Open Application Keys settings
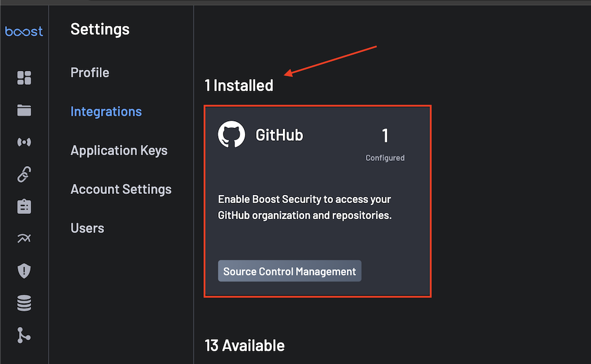Screen dimensions: 591x364 (x=119, y=151)
